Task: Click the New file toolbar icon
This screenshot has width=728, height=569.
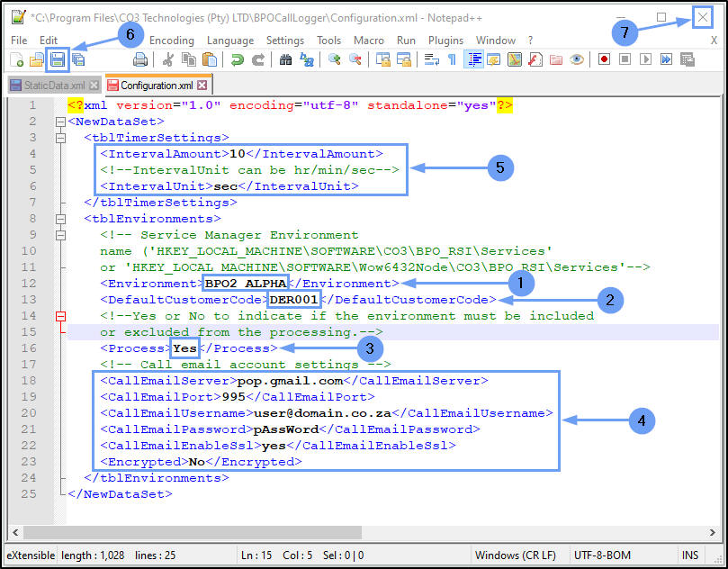Action: (x=16, y=59)
